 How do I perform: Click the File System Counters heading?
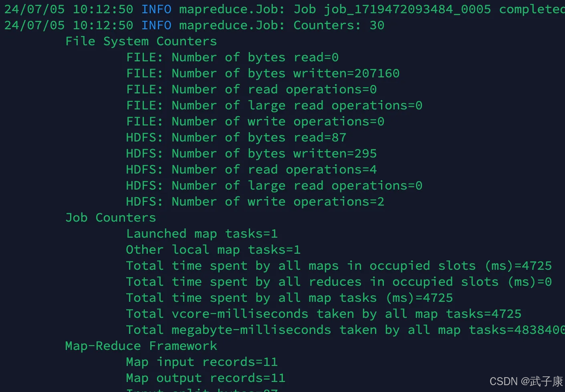point(141,41)
